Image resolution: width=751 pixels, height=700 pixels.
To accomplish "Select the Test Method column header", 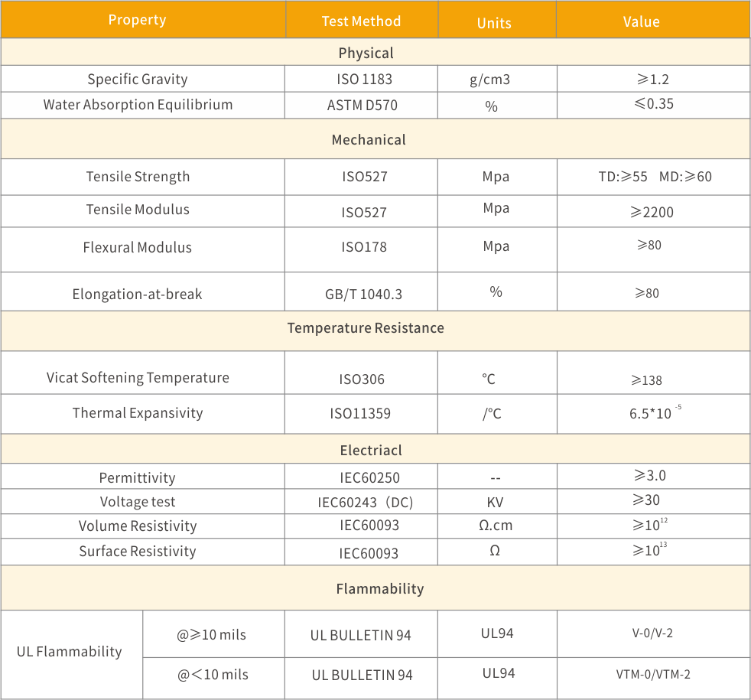I will pos(361,21).
